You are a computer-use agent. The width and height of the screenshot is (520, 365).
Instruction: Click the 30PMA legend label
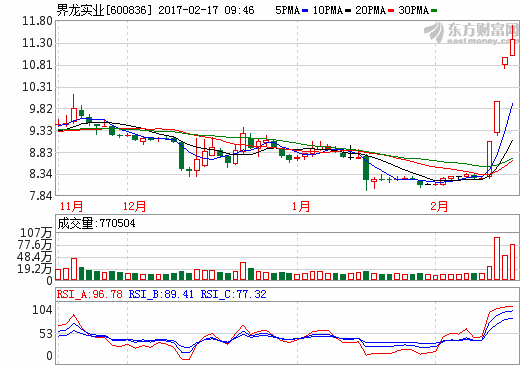[413, 10]
